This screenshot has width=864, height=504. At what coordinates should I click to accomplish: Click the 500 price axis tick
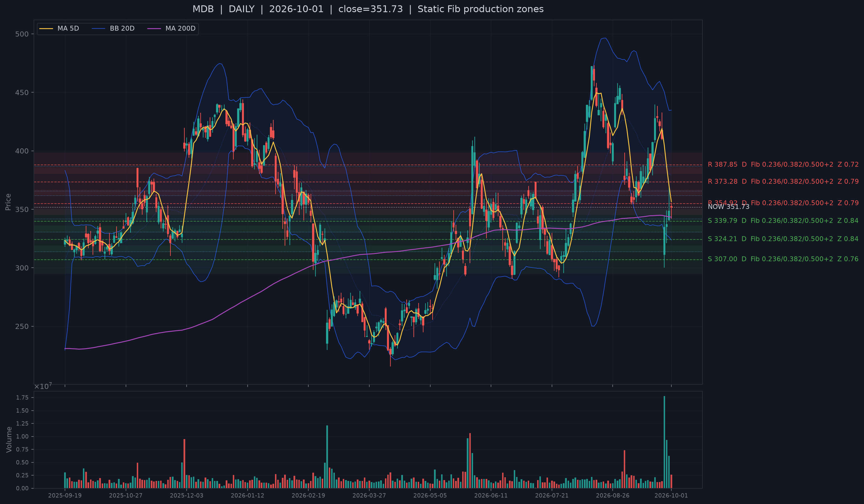[x=22, y=34]
